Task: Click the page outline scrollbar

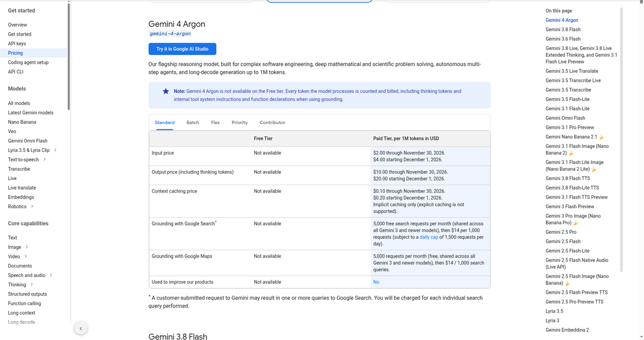Action: click(621, 139)
